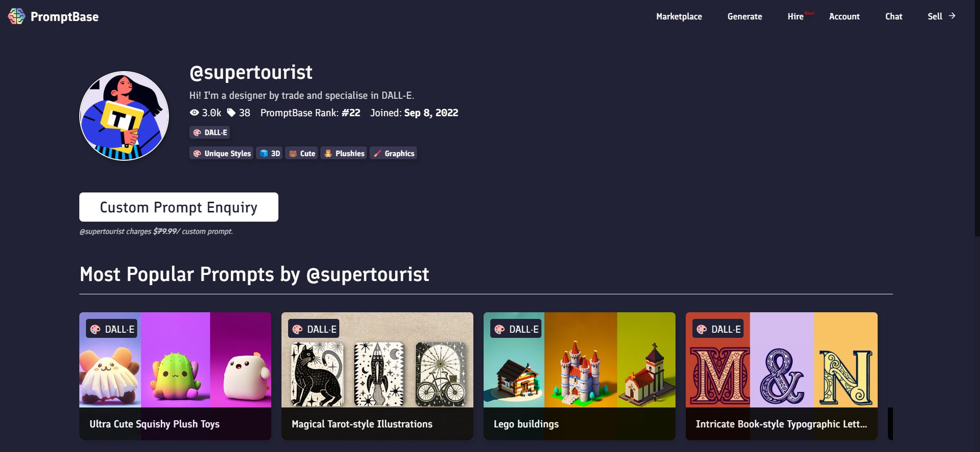Open the PromptBase home link text
980x452 pixels.
[64, 17]
